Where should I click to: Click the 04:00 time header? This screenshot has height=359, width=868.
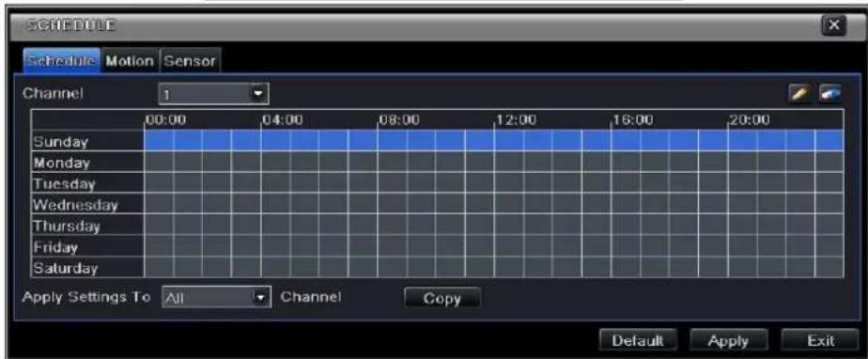[x=283, y=119]
